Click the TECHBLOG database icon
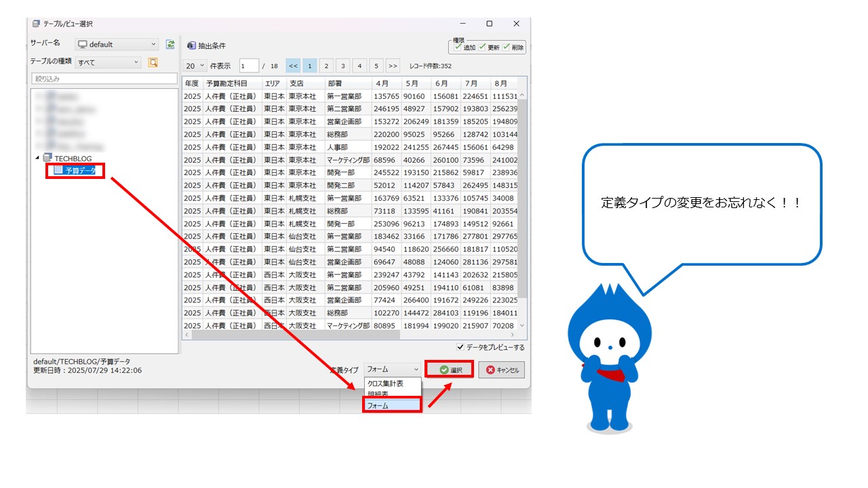Viewport: 868px width, 488px height. [x=47, y=159]
